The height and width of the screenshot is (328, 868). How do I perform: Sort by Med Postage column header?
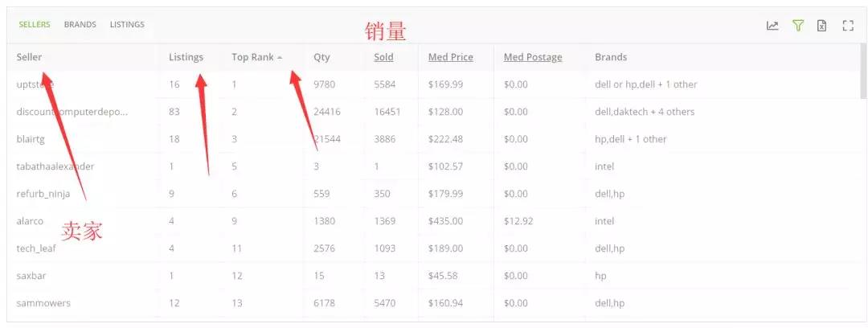(533, 57)
